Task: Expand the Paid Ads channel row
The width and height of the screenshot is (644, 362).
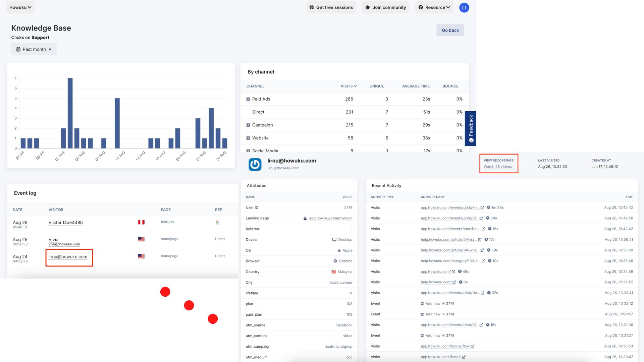Action: pyautogui.click(x=248, y=99)
